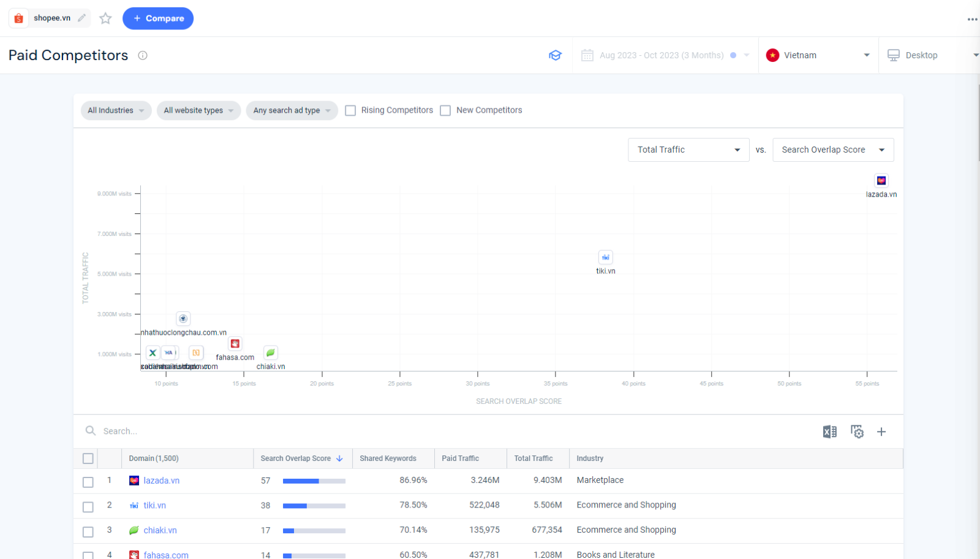The height and width of the screenshot is (559, 980).
Task: Add shopee.vn to favorites with star icon
Action: (x=105, y=18)
